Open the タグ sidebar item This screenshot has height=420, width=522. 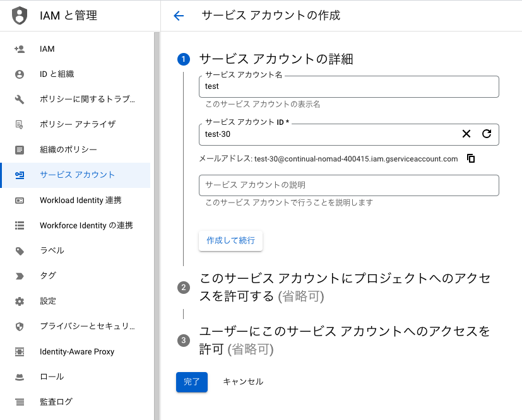pyautogui.click(x=75, y=276)
